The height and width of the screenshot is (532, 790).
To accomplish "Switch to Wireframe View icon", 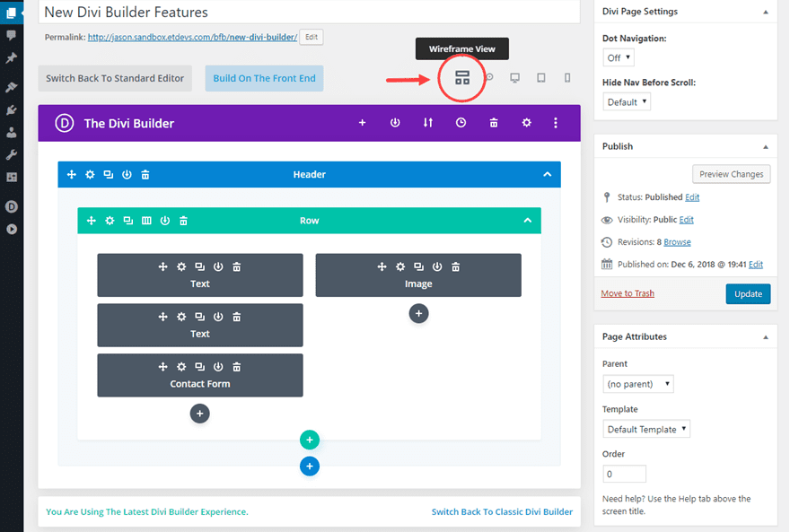I will [462, 77].
